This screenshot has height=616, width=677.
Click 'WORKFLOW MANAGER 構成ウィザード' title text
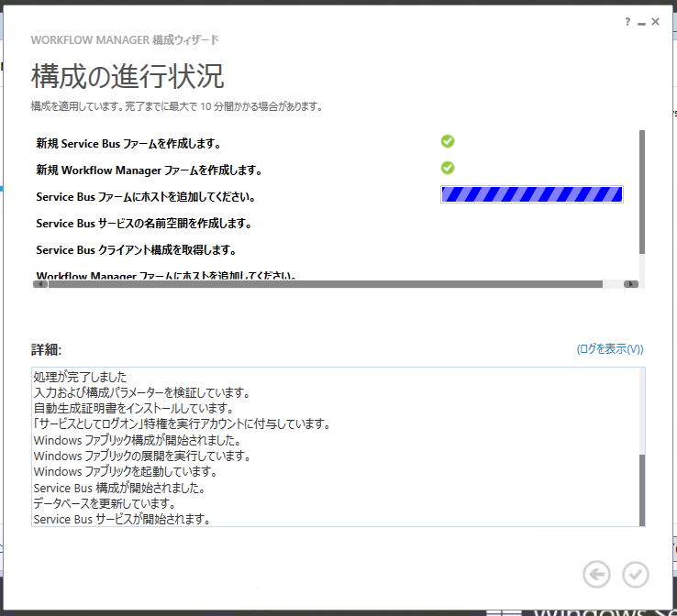[x=125, y=40]
